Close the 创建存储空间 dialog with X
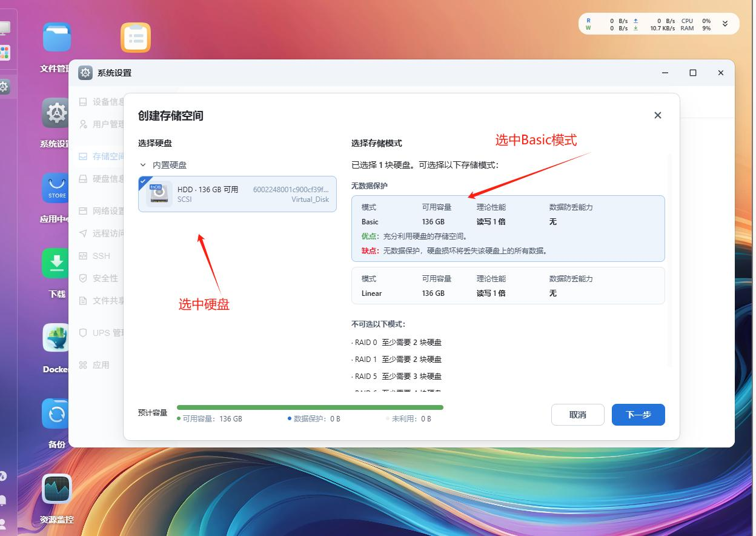The width and height of the screenshot is (756, 536). (x=658, y=115)
